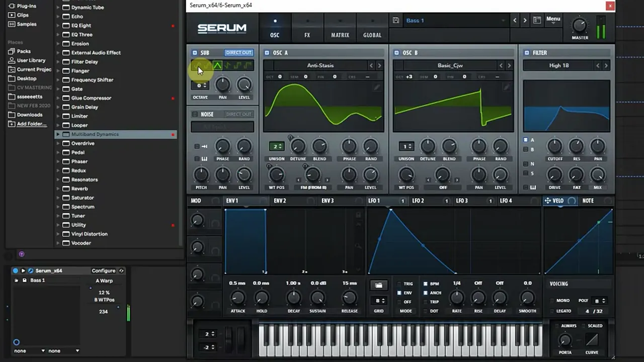Click the MASTER volume knob
Viewport: 644px width, 362px height.
tap(580, 25)
